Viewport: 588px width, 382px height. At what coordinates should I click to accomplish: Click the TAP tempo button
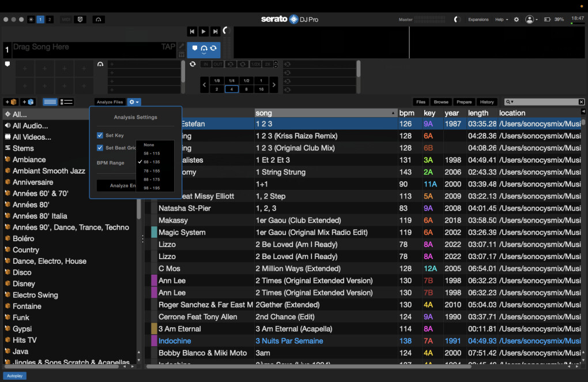tap(168, 47)
